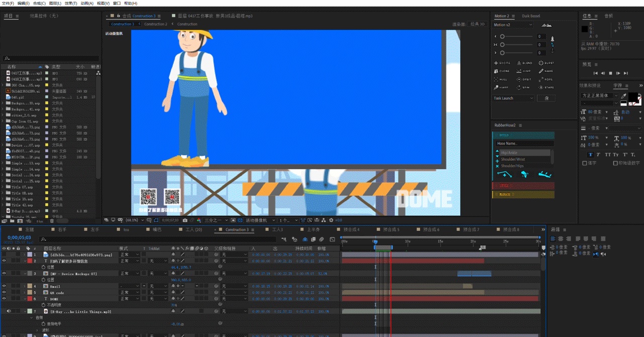Toggle visibility of layer 2 (the text layer)
This screenshot has width=644, height=337.
4,261
